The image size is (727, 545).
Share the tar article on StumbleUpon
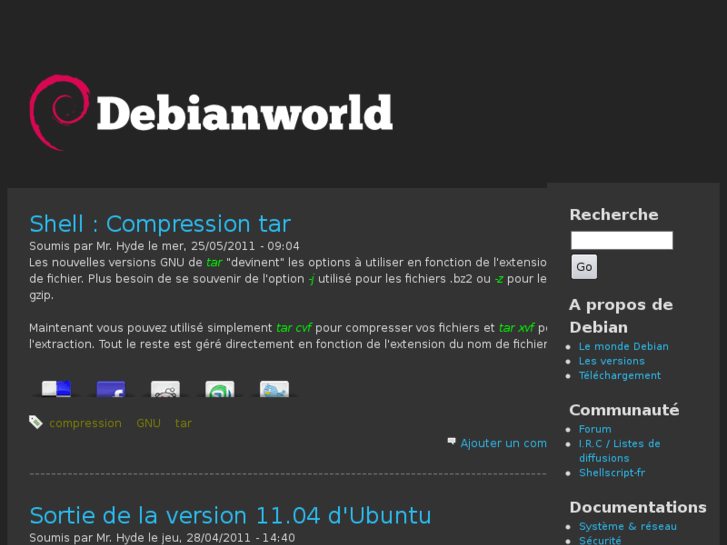tap(220, 389)
